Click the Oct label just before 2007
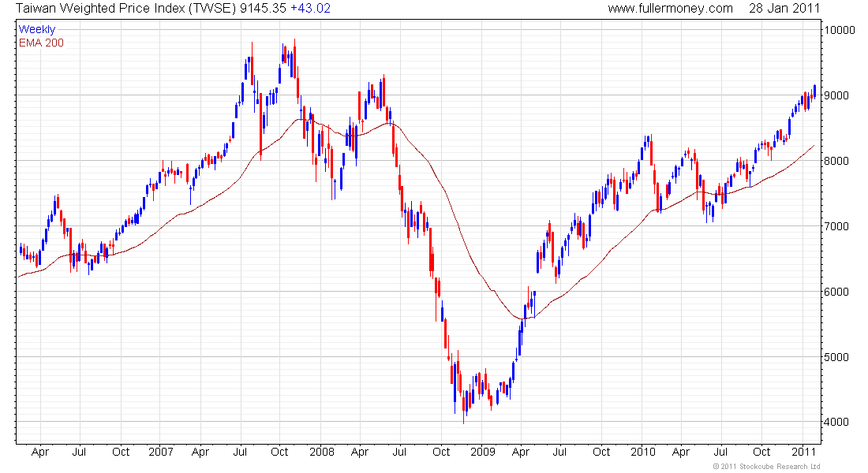This screenshot has height=473, width=868. click(x=121, y=452)
